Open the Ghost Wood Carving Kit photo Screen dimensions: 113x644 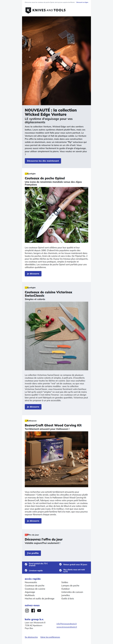(56, 459)
